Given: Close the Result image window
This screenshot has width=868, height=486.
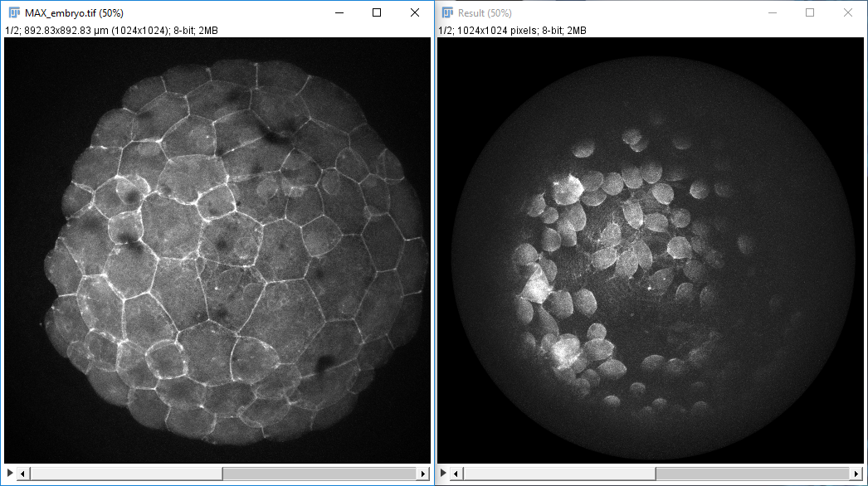Looking at the screenshot, I should pos(847,12).
